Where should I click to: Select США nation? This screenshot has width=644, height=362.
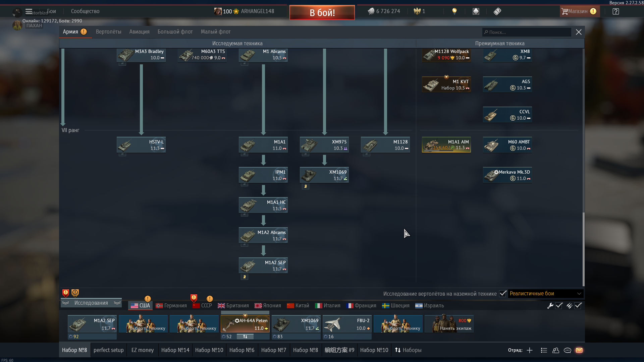click(x=141, y=305)
